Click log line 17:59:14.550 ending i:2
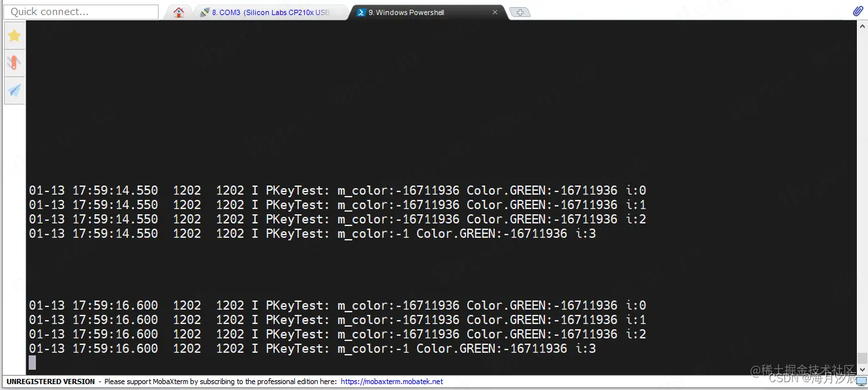This screenshot has width=868, height=390. (x=337, y=219)
